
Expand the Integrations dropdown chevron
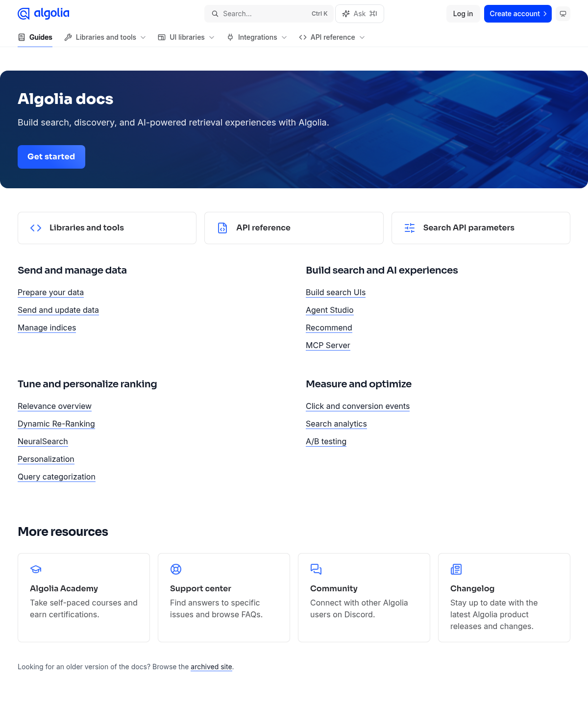tap(284, 37)
